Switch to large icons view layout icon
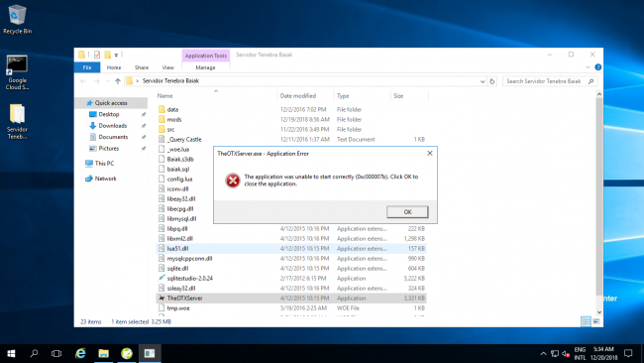The width and height of the screenshot is (644, 363). tap(596, 321)
